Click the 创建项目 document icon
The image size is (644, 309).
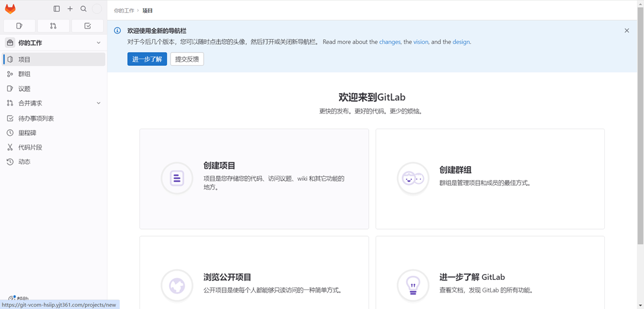177,178
